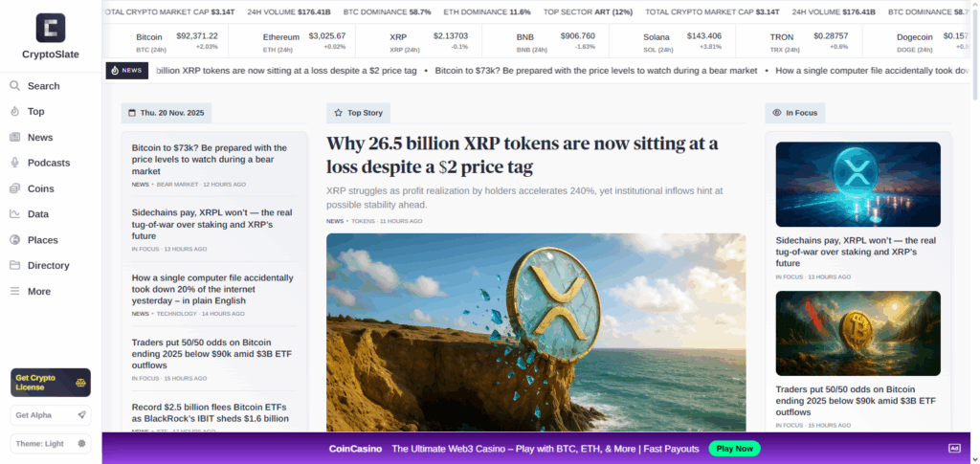The image size is (980, 464).
Task: Go to News in sidebar
Action: (x=40, y=138)
